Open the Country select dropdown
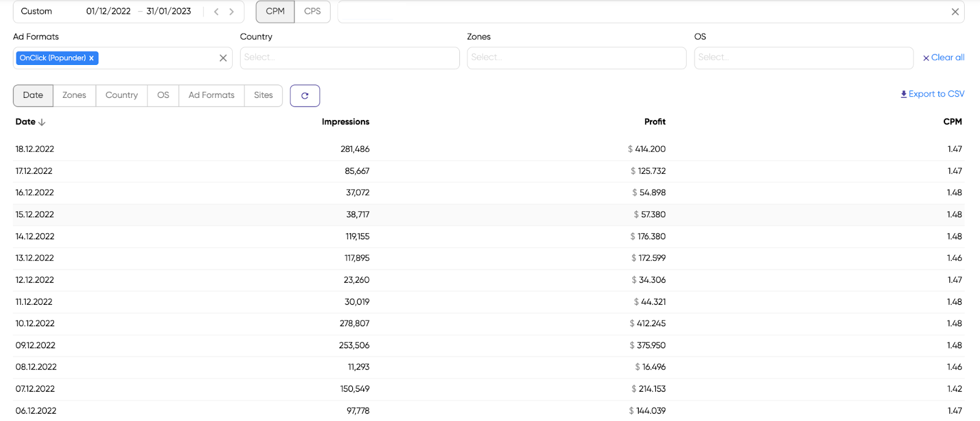980x421 pixels. coord(349,58)
